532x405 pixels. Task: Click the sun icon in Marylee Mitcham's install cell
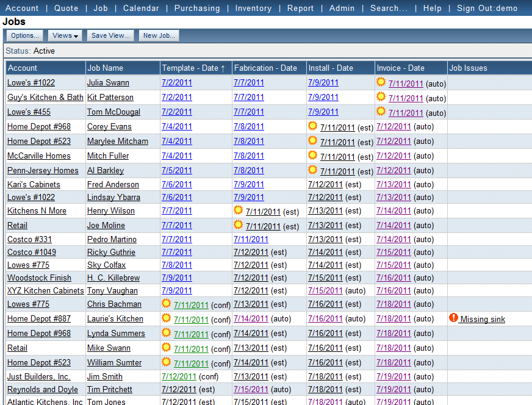coord(312,140)
